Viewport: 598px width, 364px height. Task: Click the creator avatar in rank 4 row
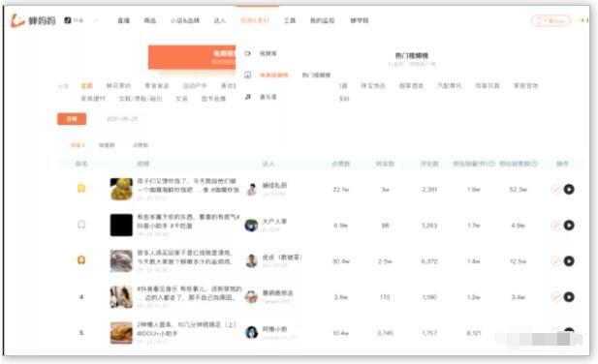click(251, 297)
